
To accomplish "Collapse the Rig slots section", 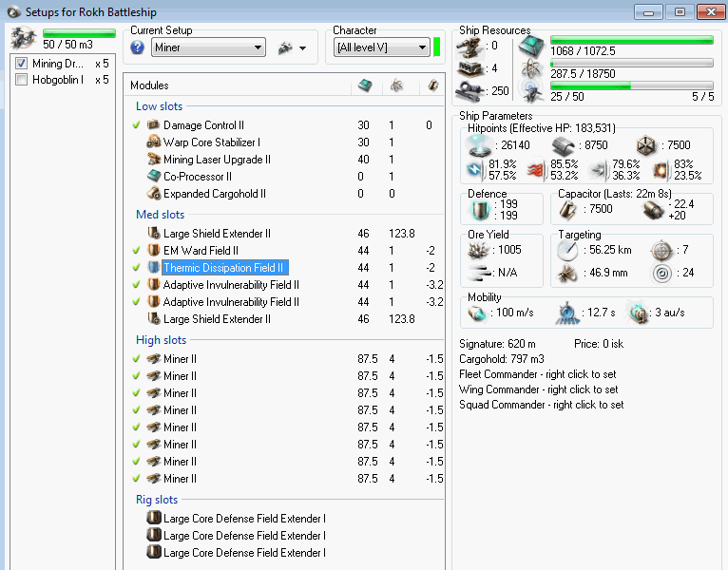I will [x=157, y=500].
